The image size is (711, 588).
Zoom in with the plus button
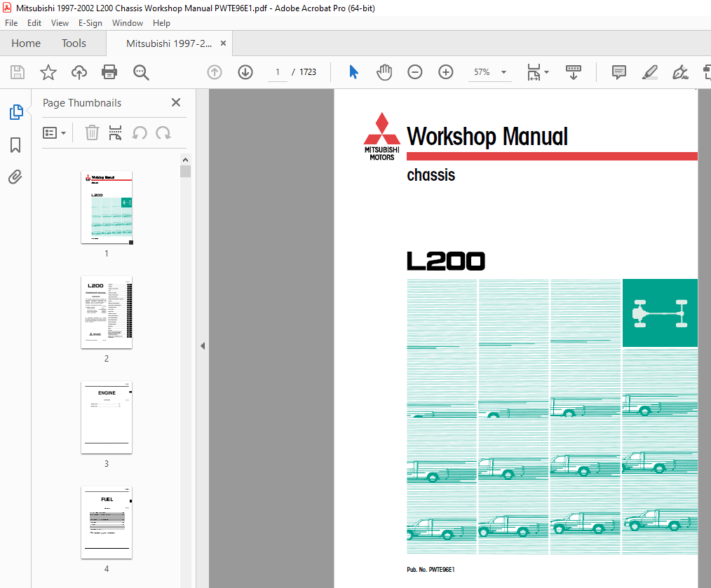point(446,72)
